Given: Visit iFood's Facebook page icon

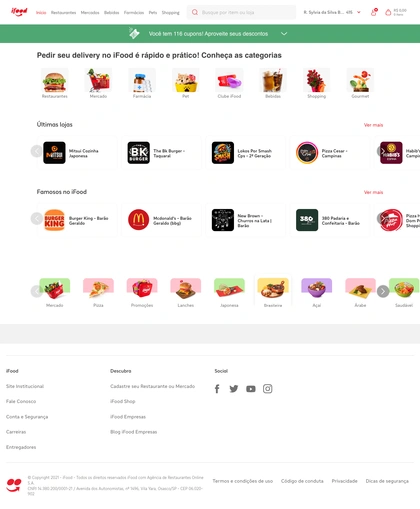Looking at the screenshot, I should tap(217, 389).
